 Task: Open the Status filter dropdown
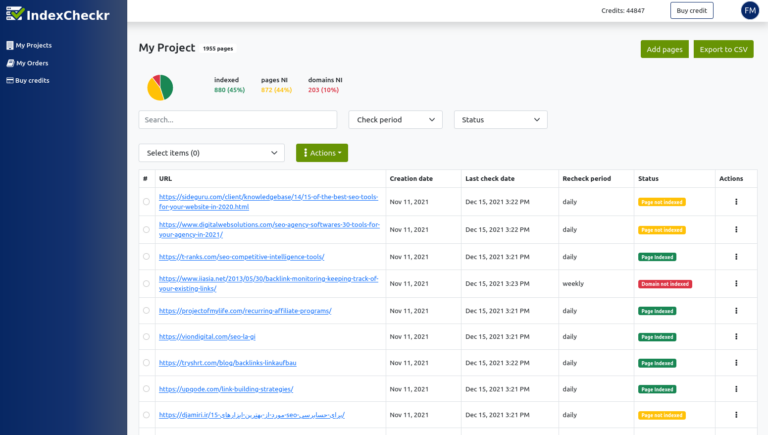click(500, 120)
